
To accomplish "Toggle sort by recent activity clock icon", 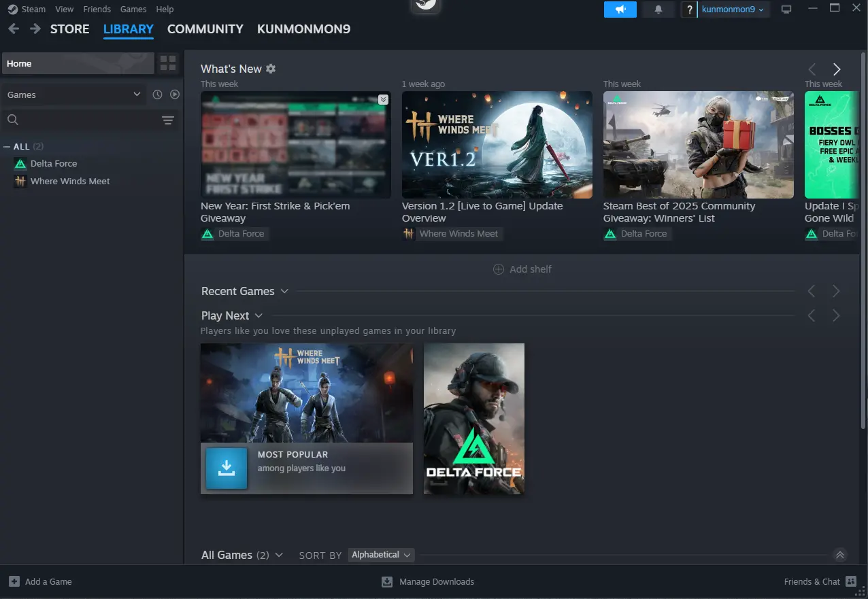I will point(157,95).
